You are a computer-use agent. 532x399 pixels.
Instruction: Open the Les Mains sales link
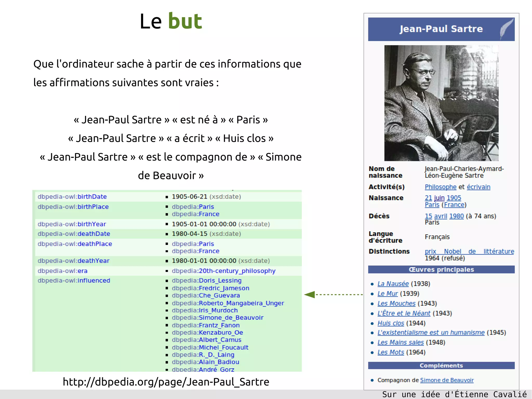(401, 342)
